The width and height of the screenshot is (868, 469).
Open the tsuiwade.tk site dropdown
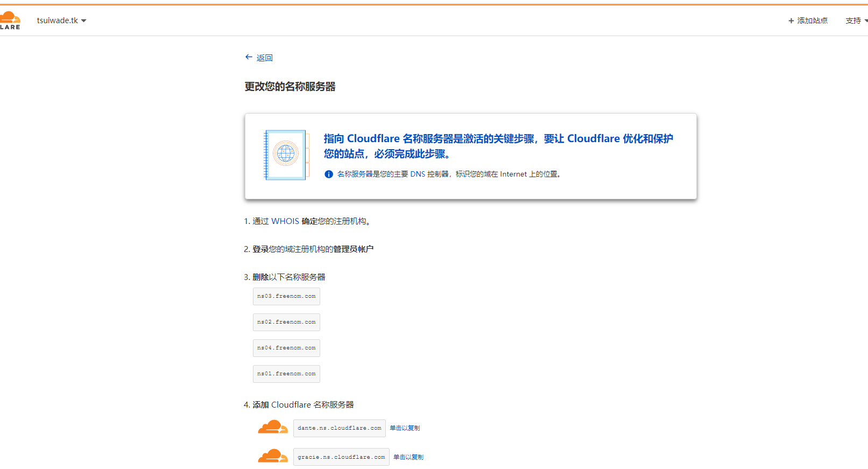pyautogui.click(x=61, y=20)
